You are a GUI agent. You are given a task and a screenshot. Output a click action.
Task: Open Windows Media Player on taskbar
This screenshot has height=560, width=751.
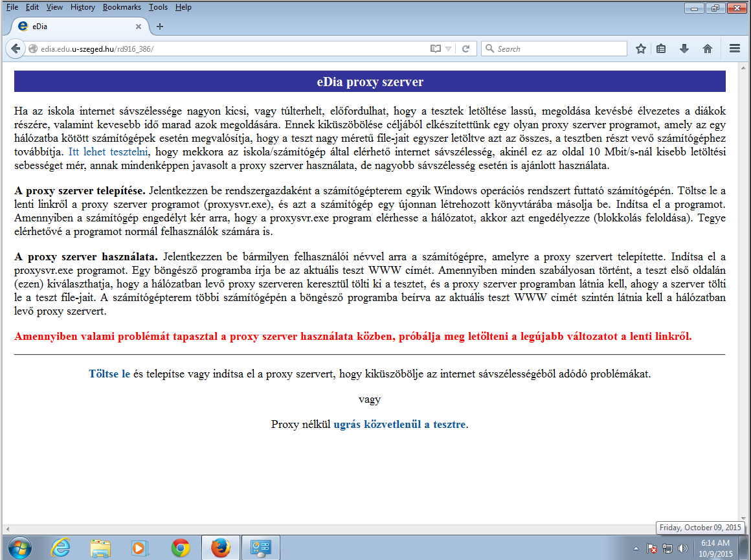pos(140,548)
